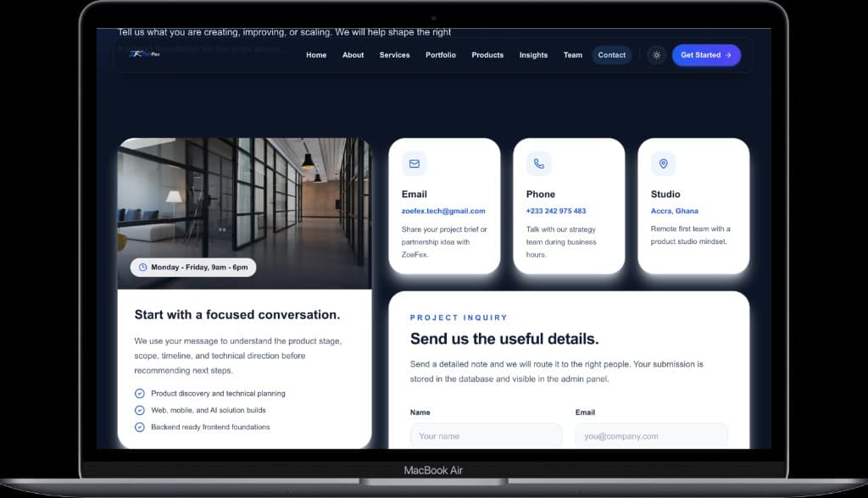Image resolution: width=868 pixels, height=498 pixels.
Task: Focus the Your name input field
Action: [486, 436]
